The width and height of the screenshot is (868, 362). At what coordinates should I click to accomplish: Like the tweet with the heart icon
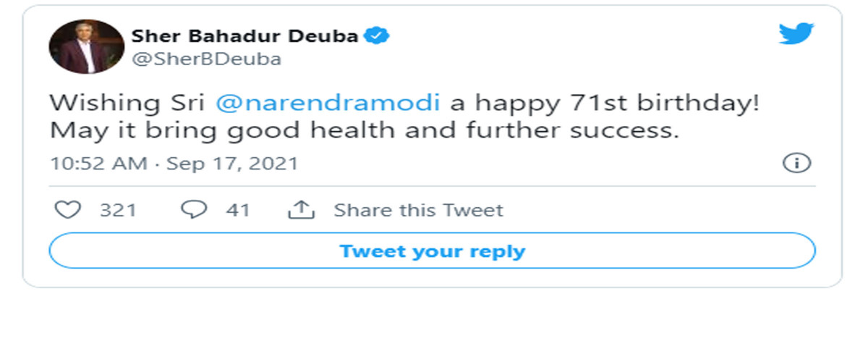(68, 210)
